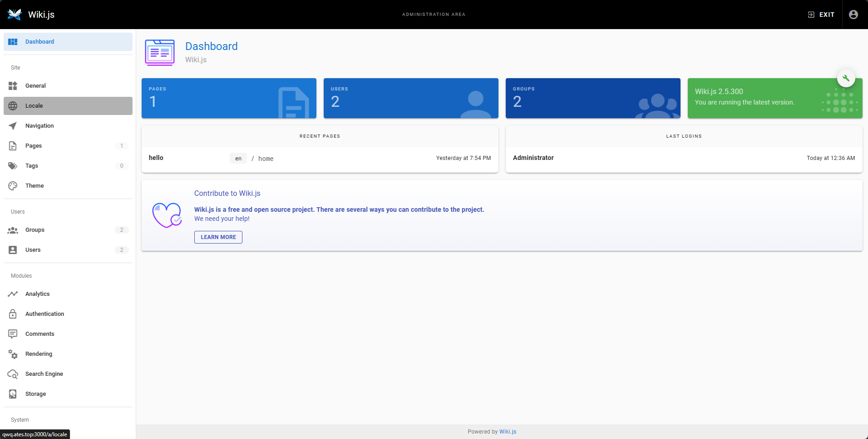Click the Search Engine cloud icon
Viewport: 868px width, 439px height.
click(x=13, y=374)
